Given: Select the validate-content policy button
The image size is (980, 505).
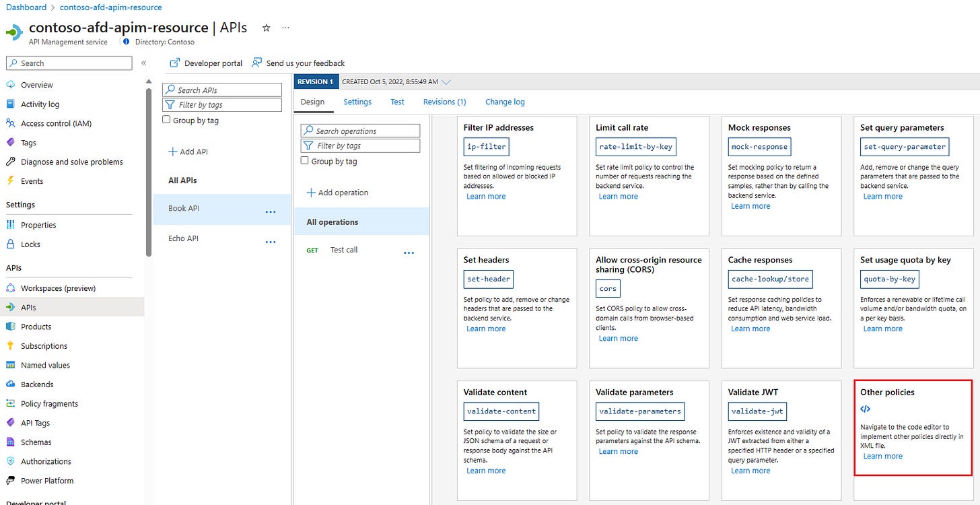Looking at the screenshot, I should coord(501,411).
